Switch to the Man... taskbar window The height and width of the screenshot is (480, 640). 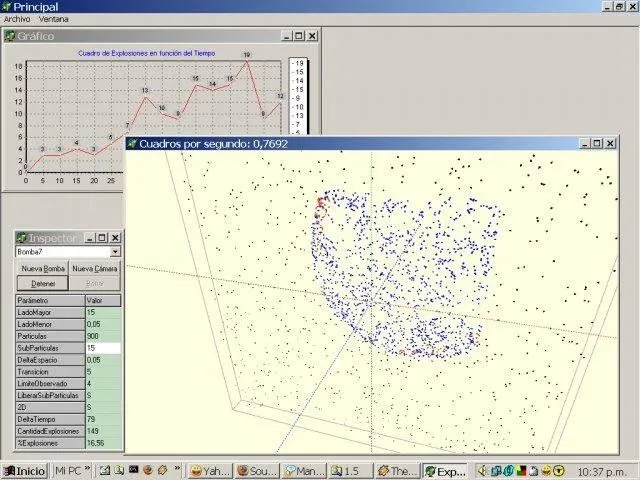(x=304, y=471)
